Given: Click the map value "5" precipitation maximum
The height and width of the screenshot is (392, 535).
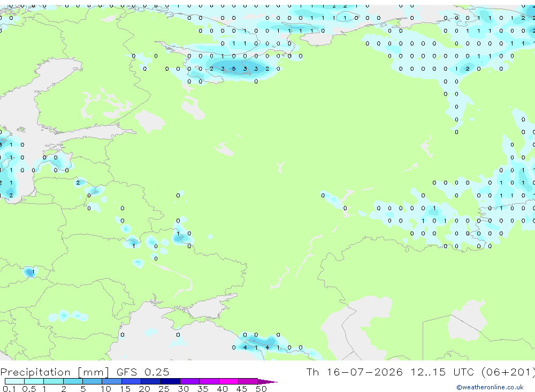Looking at the screenshot, I should pyautogui.click(x=234, y=69).
